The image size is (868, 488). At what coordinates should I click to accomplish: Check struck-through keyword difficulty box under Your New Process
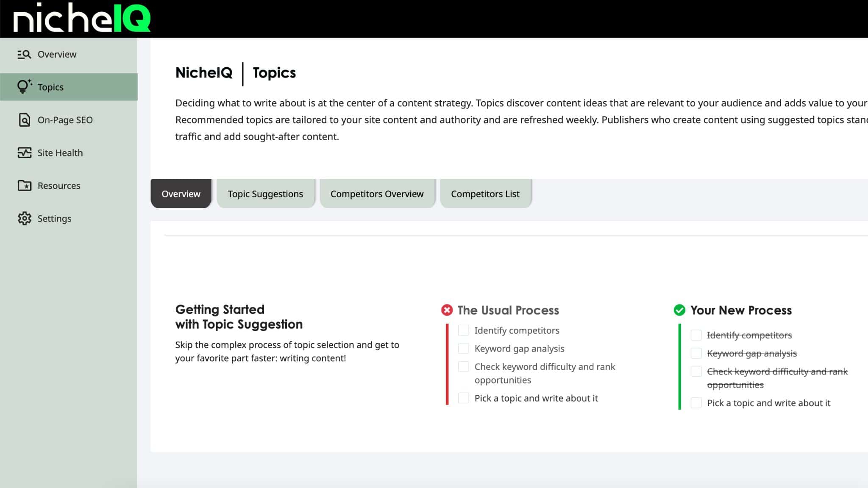click(x=696, y=372)
